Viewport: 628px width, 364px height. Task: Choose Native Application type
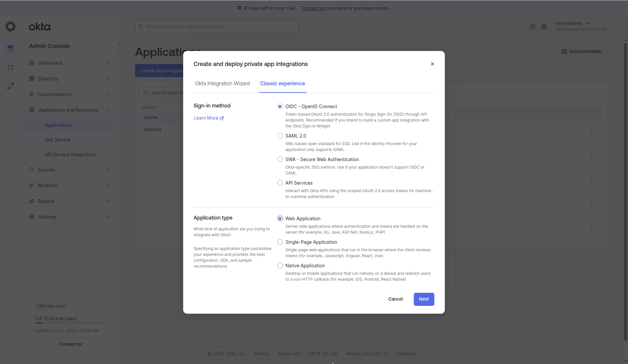click(280, 266)
